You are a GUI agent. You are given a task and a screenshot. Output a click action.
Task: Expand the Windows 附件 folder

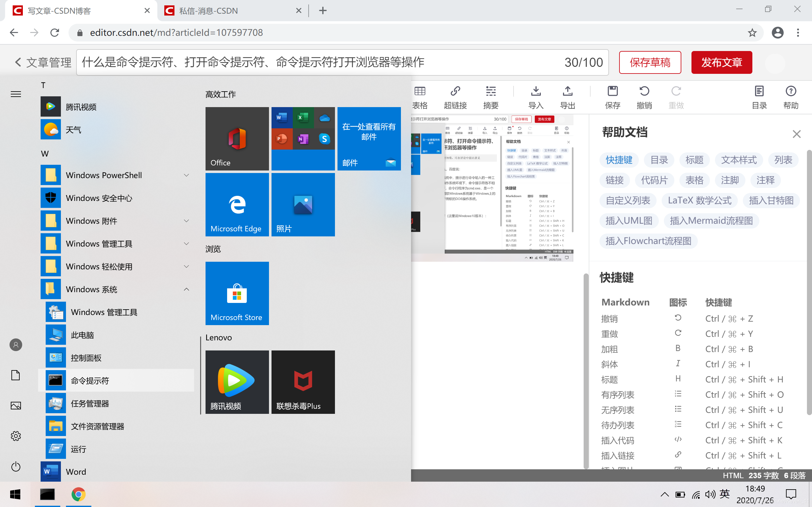(x=186, y=221)
